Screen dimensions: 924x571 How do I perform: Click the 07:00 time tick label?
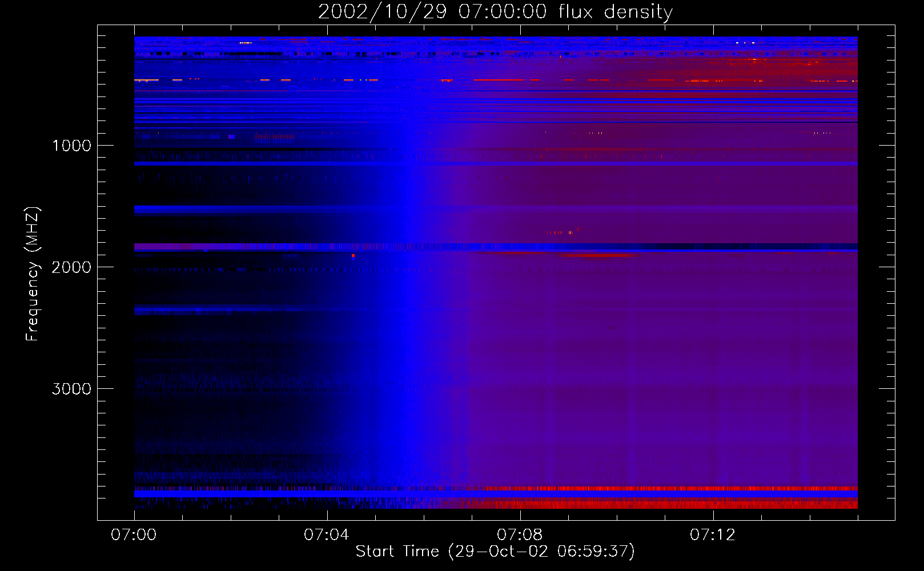click(134, 534)
